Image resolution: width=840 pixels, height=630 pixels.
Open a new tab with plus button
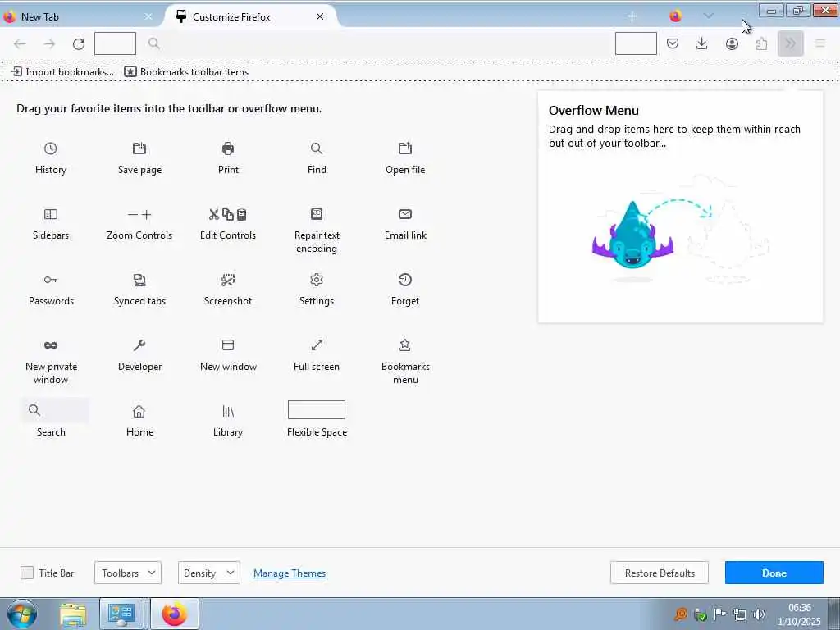(632, 16)
